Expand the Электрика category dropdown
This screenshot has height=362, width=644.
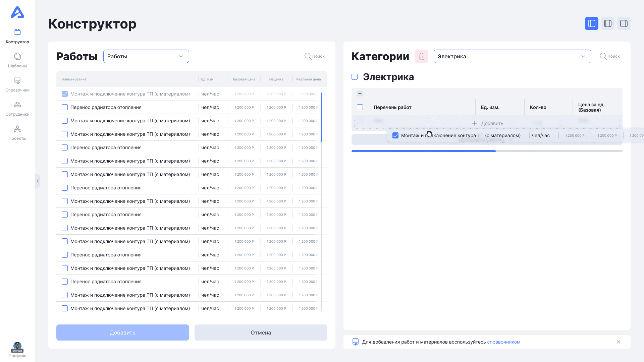[512, 56]
